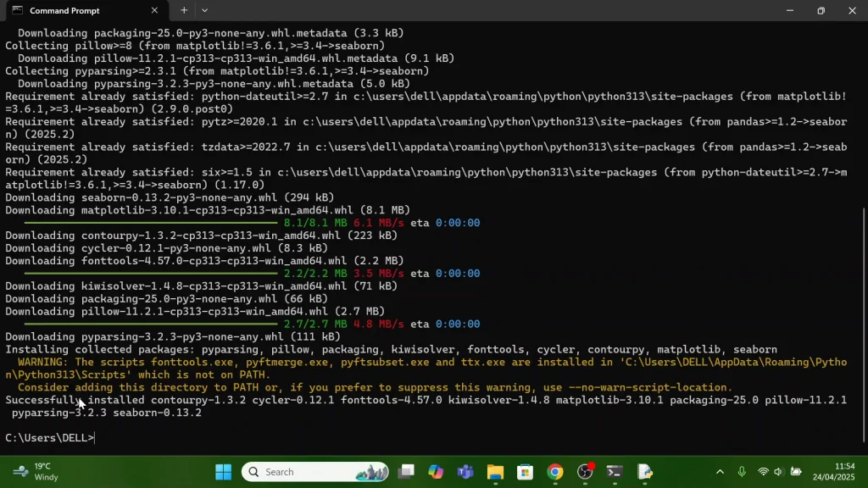This screenshot has width=868, height=488.
Task: Open Wi-Fi network settings icon
Action: click(763, 471)
